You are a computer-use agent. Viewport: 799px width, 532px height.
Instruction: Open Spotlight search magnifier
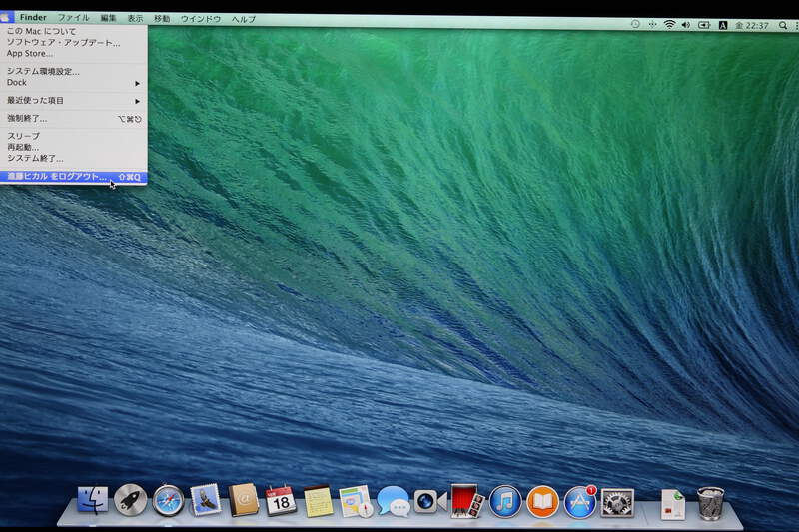click(x=782, y=24)
